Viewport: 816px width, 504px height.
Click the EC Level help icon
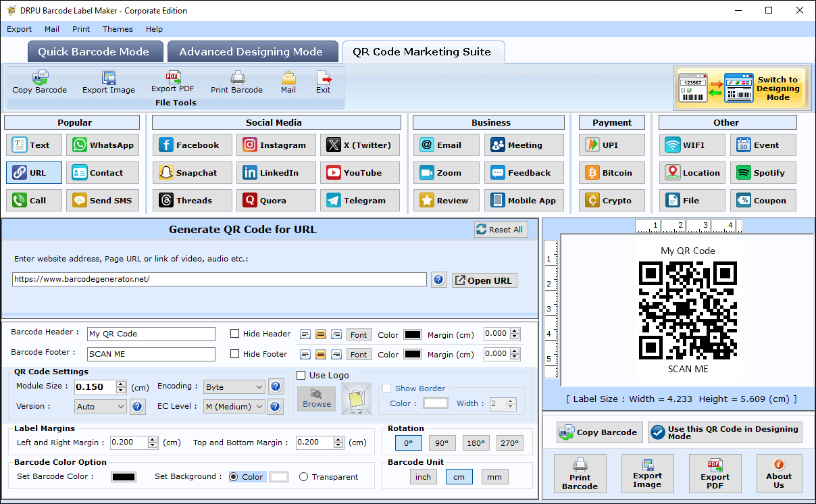(x=276, y=406)
